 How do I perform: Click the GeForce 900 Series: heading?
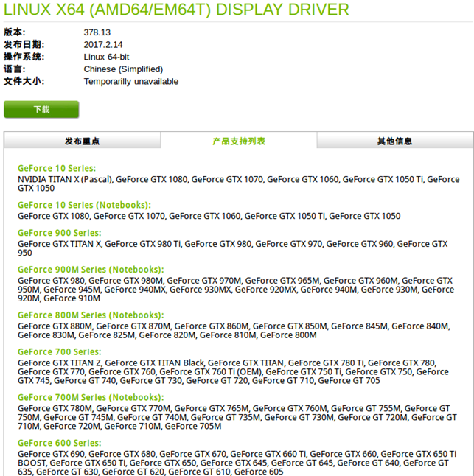tap(60, 233)
